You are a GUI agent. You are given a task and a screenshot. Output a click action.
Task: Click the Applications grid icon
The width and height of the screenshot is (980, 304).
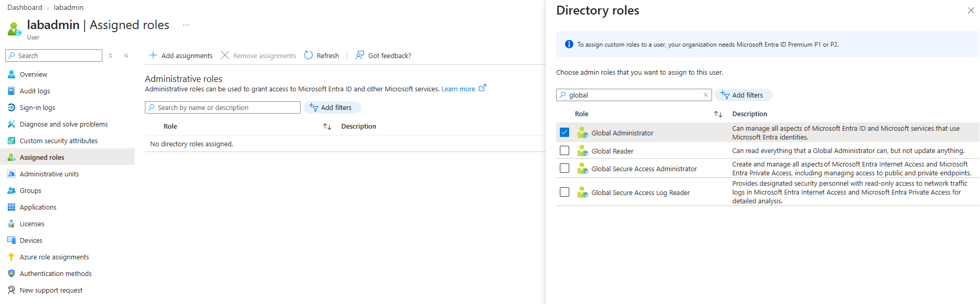(11, 207)
